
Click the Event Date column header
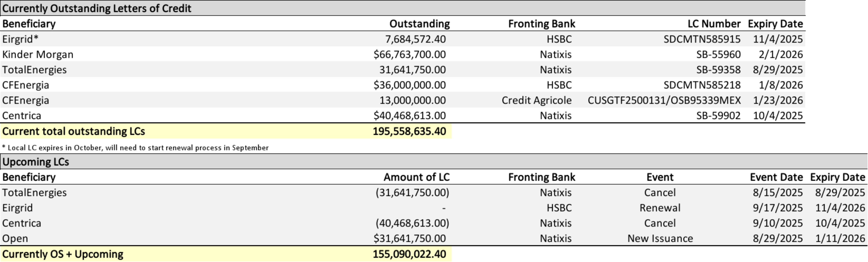click(776, 177)
